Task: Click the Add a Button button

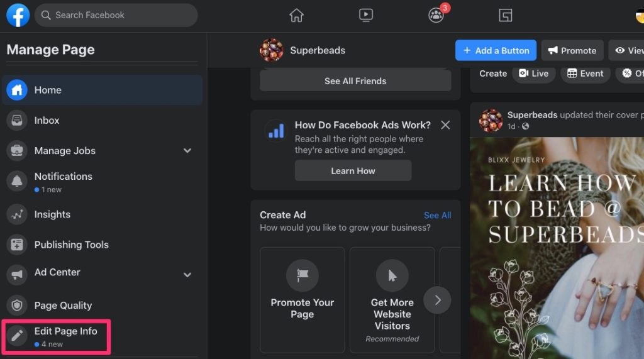Action: point(496,50)
